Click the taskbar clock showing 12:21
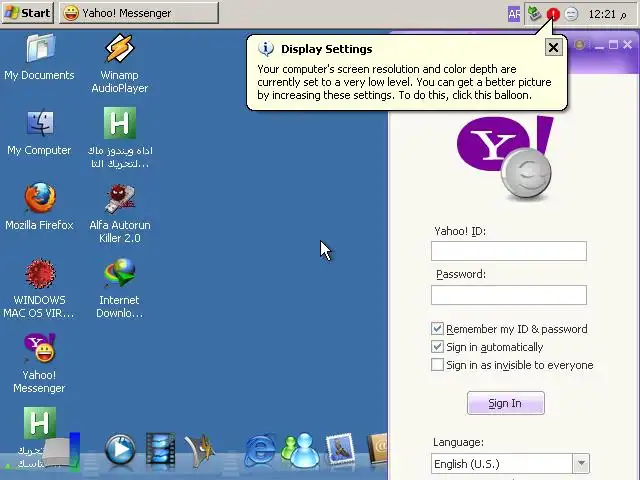This screenshot has height=480, width=640. [607, 14]
